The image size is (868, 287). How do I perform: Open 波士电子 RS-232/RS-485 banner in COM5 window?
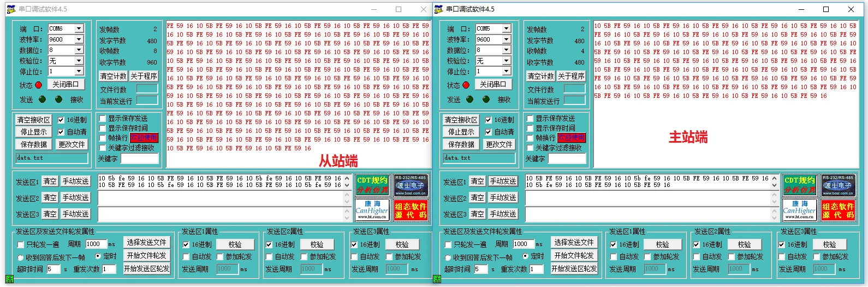(x=838, y=185)
